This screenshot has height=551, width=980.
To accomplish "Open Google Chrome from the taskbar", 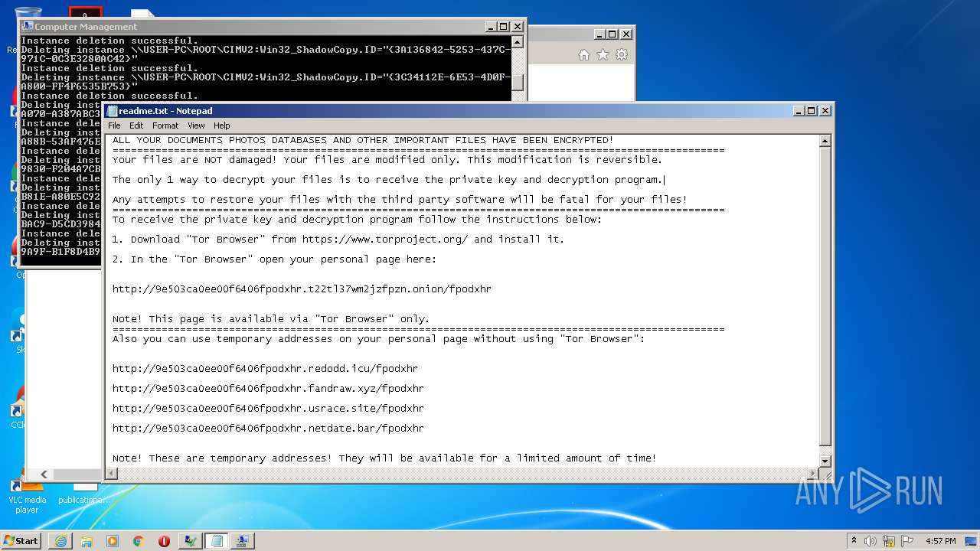I will (x=139, y=541).
